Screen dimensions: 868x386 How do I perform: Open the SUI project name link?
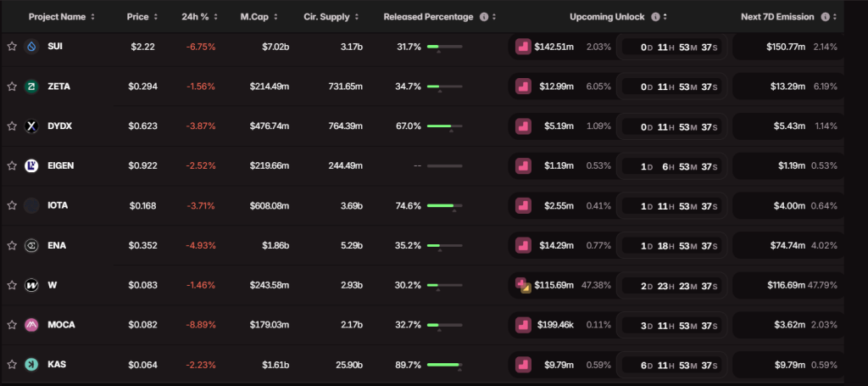point(55,47)
